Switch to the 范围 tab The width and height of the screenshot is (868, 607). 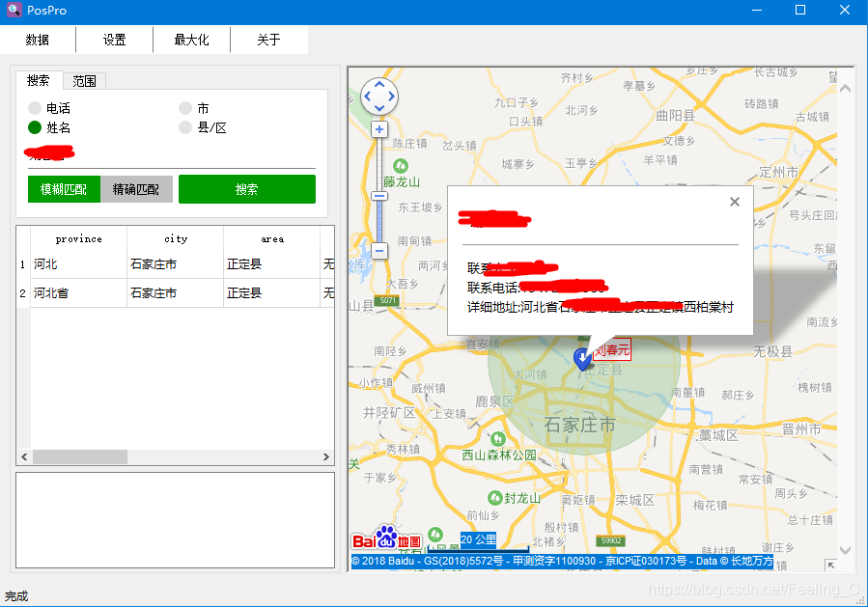[84, 81]
